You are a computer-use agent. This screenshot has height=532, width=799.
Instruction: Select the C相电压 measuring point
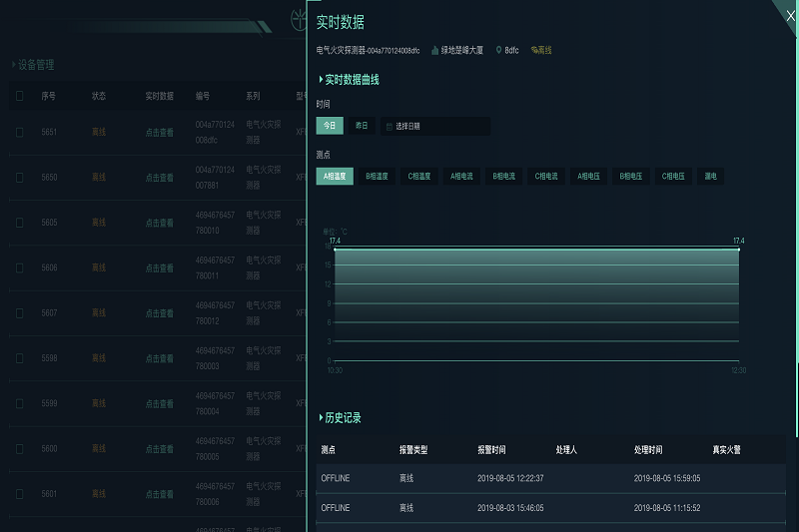672,176
